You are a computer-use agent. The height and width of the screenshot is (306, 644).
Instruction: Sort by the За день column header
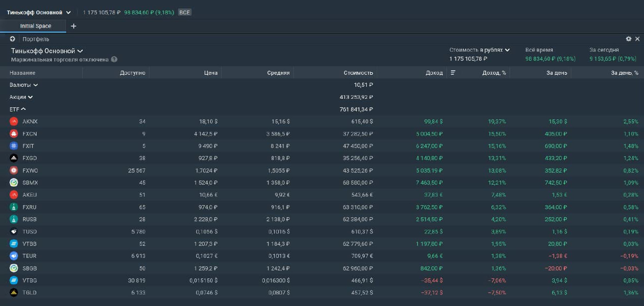(557, 73)
